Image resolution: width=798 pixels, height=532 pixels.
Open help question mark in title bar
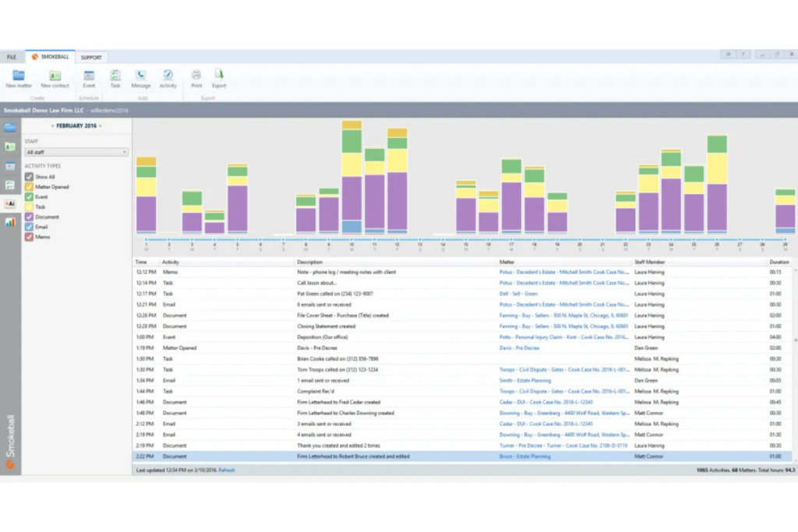coord(743,54)
